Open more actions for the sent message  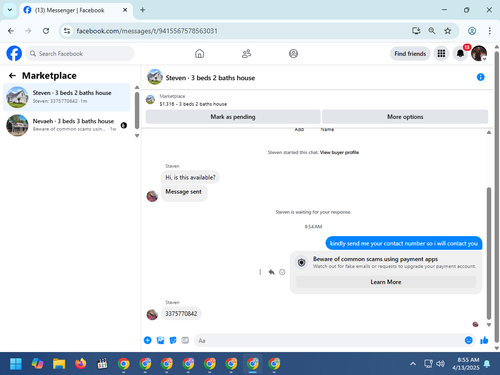click(x=260, y=272)
